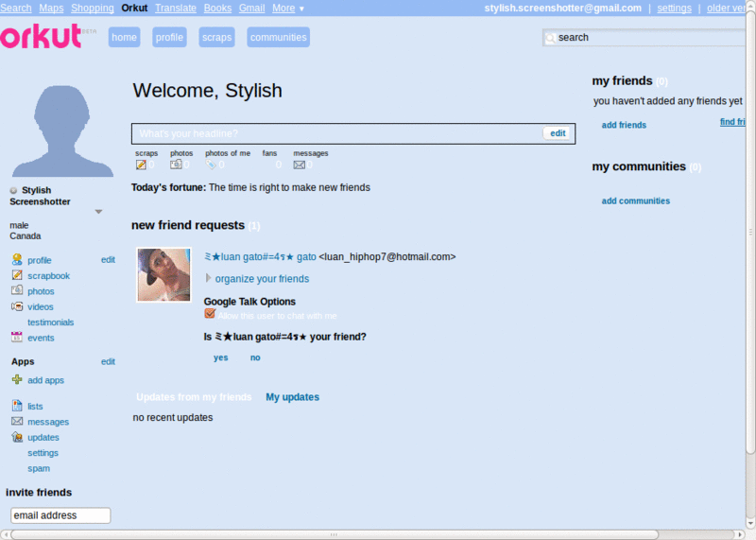Screen dimensions: 756x540
Task: Click the invite friends email address field
Action: coord(60,515)
